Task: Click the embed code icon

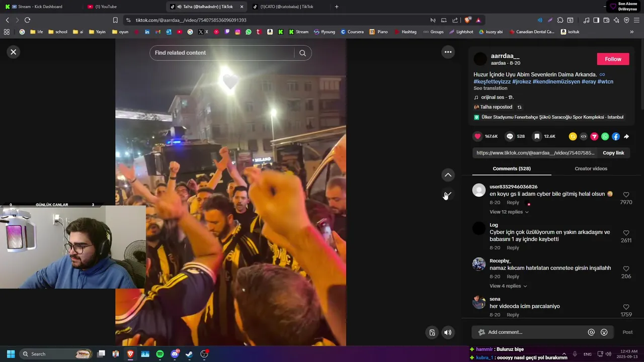Action: tap(584, 136)
